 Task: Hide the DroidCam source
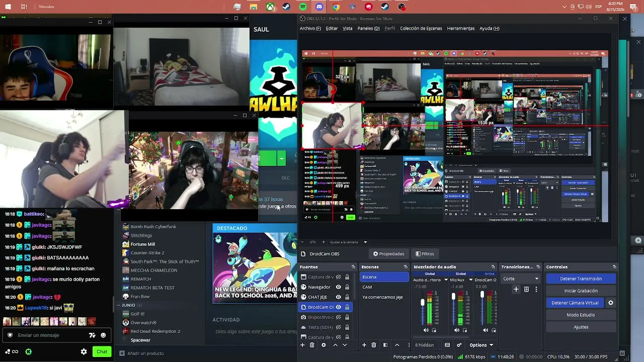pyautogui.click(x=338, y=307)
